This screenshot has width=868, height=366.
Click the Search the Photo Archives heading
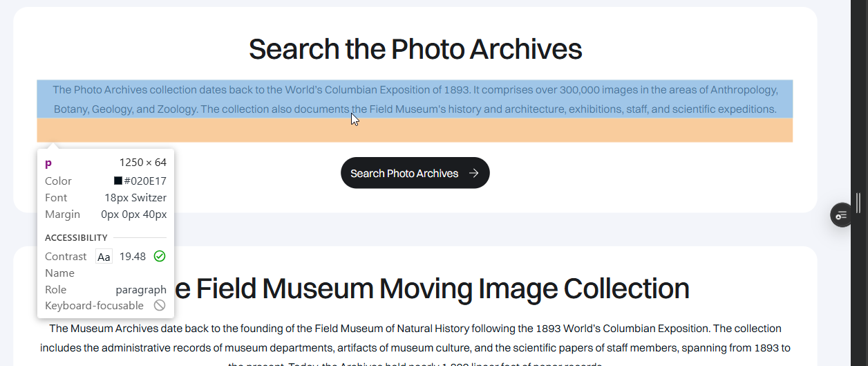(x=415, y=49)
